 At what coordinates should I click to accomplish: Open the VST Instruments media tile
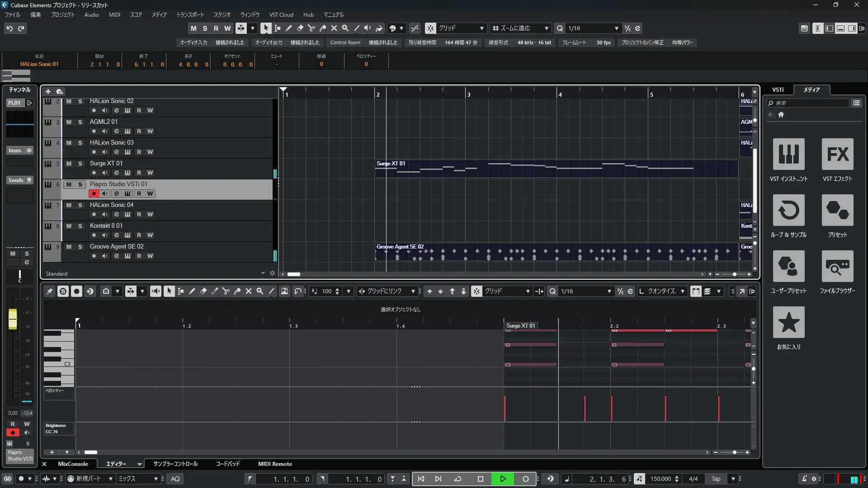click(x=788, y=154)
